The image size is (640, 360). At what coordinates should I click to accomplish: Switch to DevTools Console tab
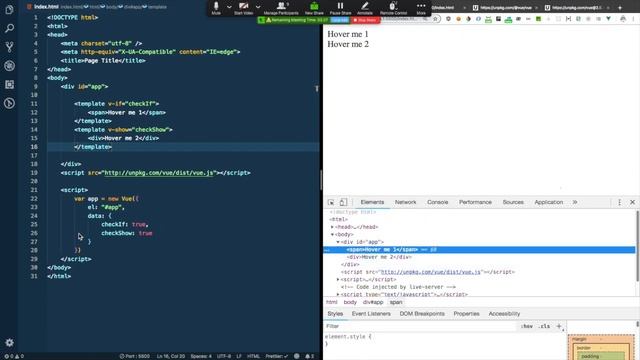point(438,202)
